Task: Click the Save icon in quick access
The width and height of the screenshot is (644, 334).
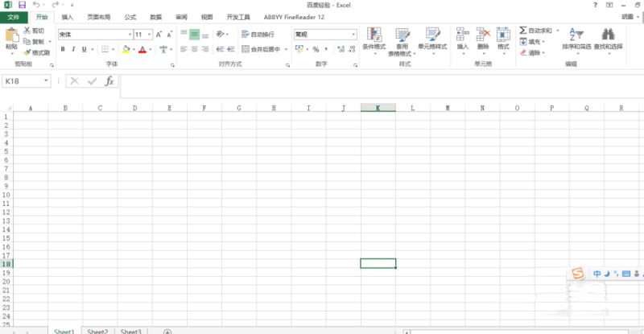Action: click(23, 5)
